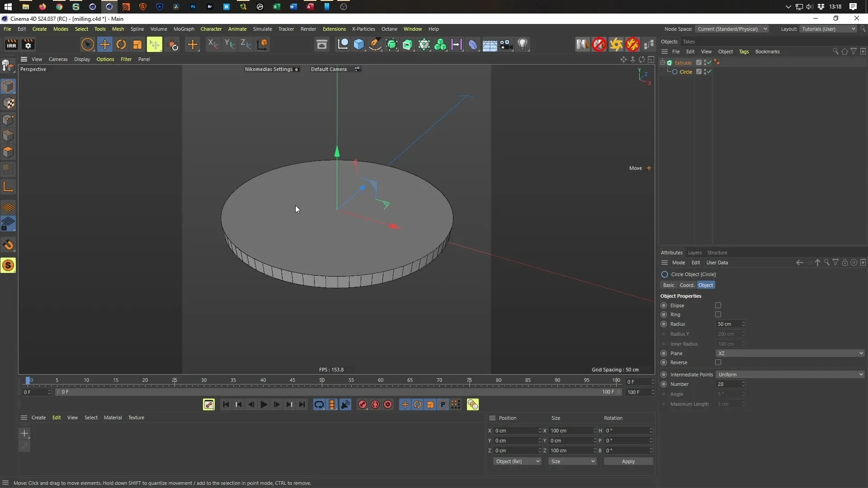Click the Light object icon
Screen dimensions: 868x488
[522, 44]
